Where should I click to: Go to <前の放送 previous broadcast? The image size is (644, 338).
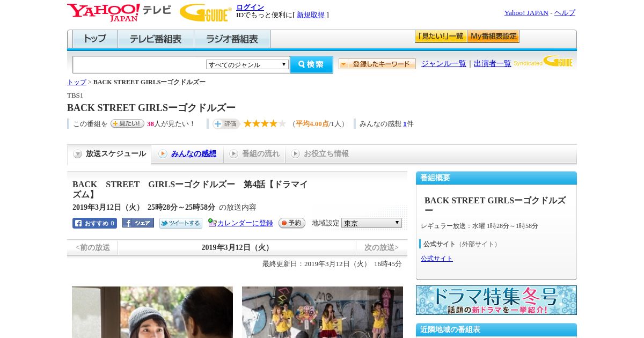click(x=93, y=248)
